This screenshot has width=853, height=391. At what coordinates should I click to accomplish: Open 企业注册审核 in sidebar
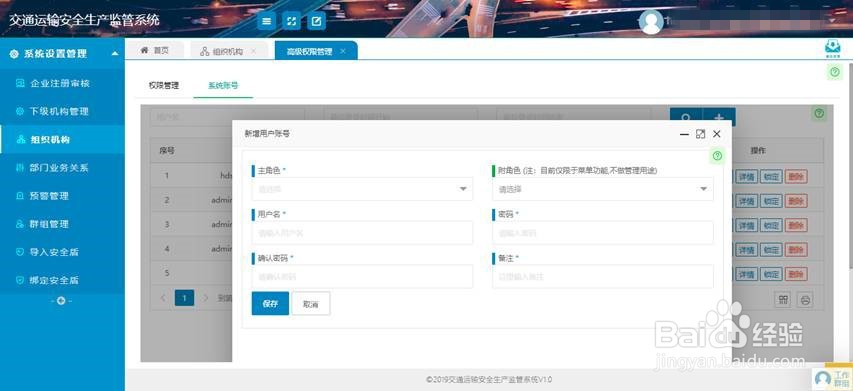pos(62,83)
